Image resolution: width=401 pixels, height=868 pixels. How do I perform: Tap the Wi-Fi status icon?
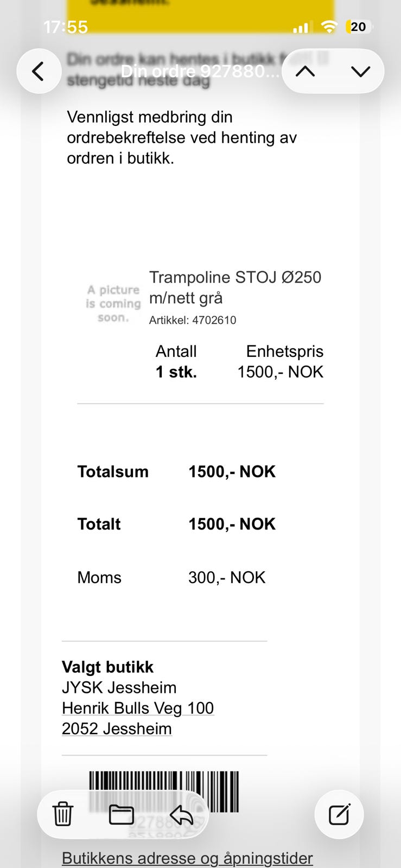click(329, 27)
